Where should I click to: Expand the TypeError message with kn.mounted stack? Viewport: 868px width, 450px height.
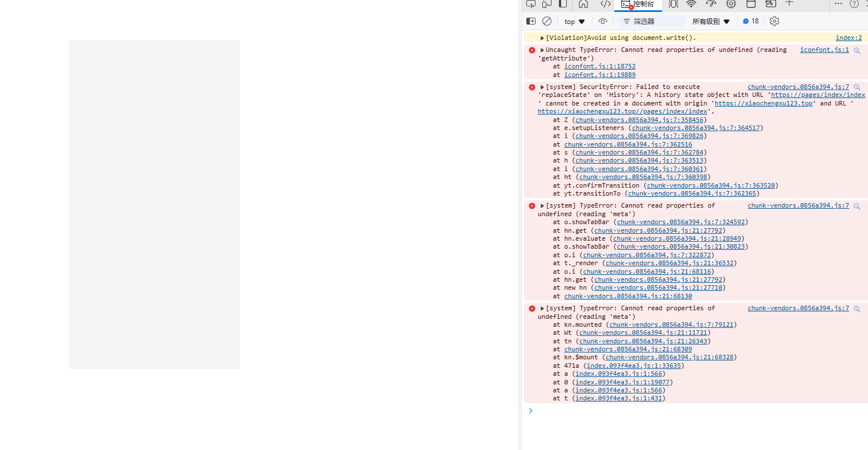542,309
